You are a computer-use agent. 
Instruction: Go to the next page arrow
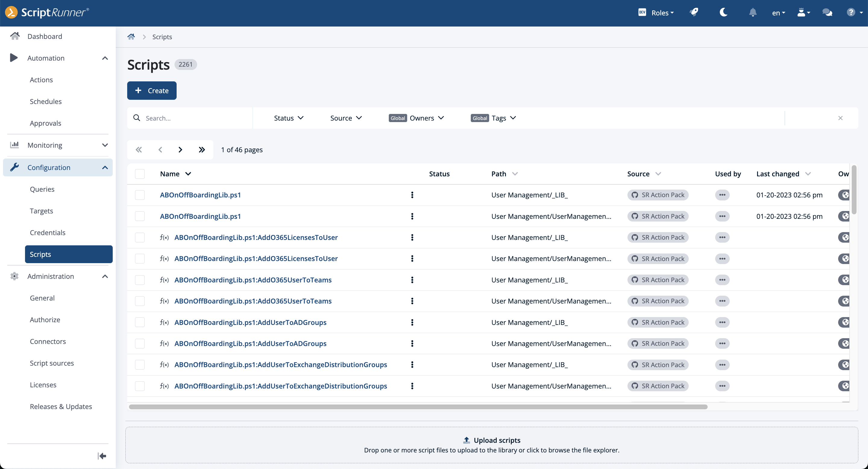(x=180, y=150)
